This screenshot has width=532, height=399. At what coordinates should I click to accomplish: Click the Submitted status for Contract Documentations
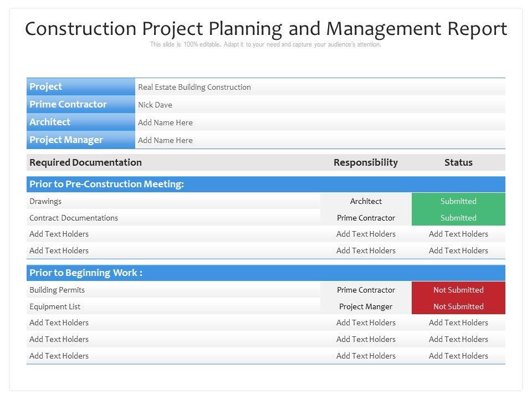[x=458, y=218]
